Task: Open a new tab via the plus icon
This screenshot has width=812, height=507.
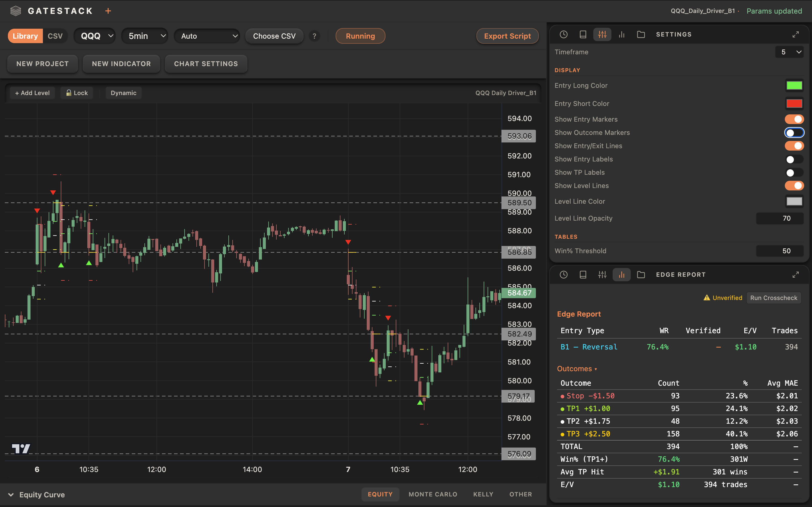Action: point(108,11)
